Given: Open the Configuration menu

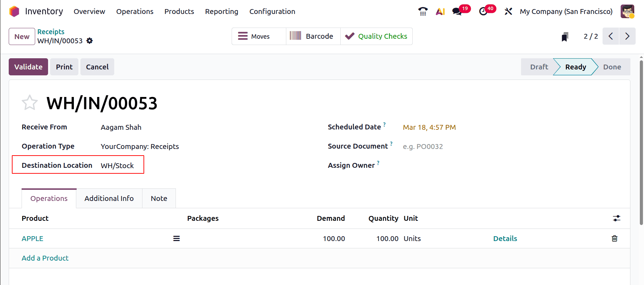Looking at the screenshot, I should [272, 12].
